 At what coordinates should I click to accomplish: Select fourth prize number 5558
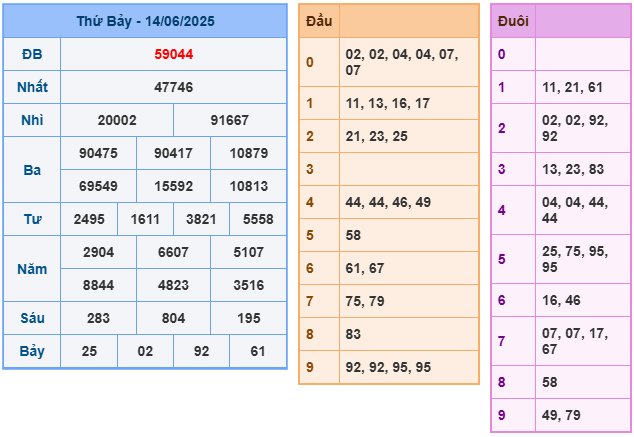[x=258, y=220]
